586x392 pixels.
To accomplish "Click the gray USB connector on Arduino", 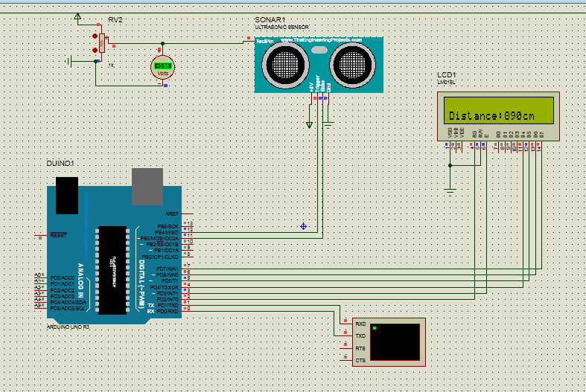I will (x=147, y=187).
